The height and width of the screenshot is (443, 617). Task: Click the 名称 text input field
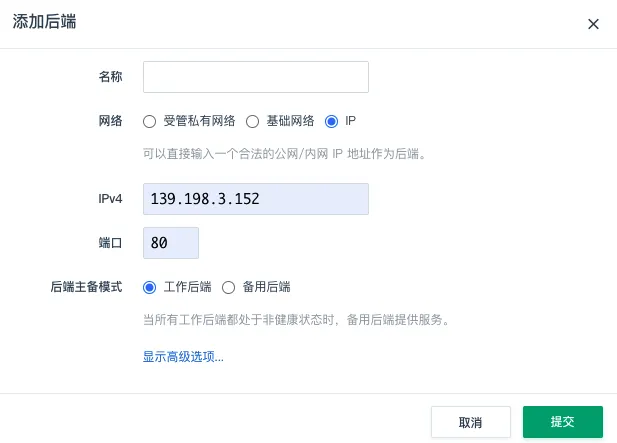256,77
